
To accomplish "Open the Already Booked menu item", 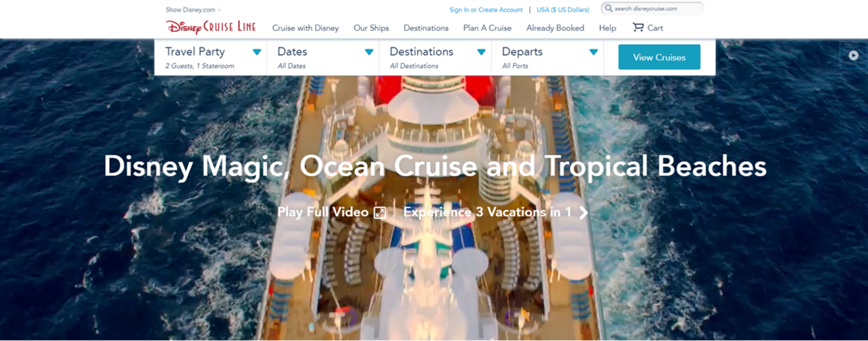I will (555, 28).
